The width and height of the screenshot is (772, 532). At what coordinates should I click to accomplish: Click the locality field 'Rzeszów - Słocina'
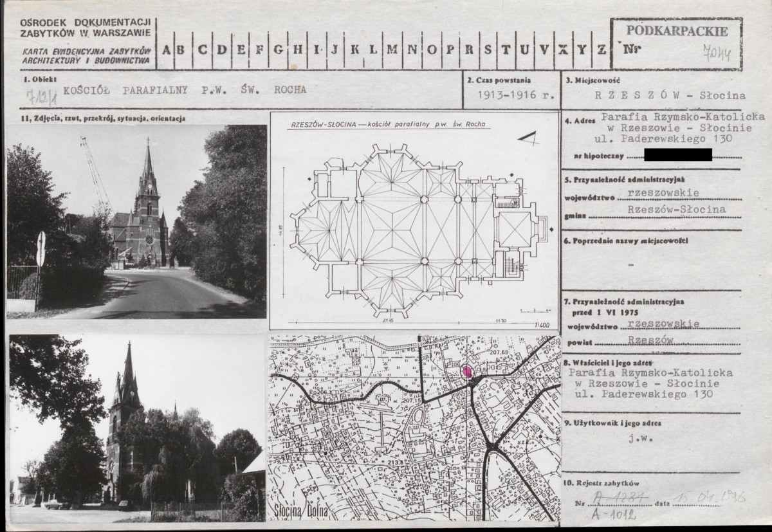coord(669,96)
